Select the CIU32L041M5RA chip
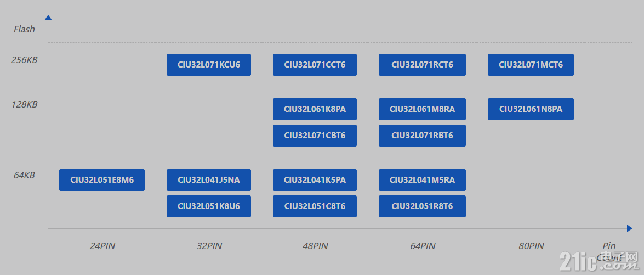This screenshot has height=275, width=644. coord(422,179)
